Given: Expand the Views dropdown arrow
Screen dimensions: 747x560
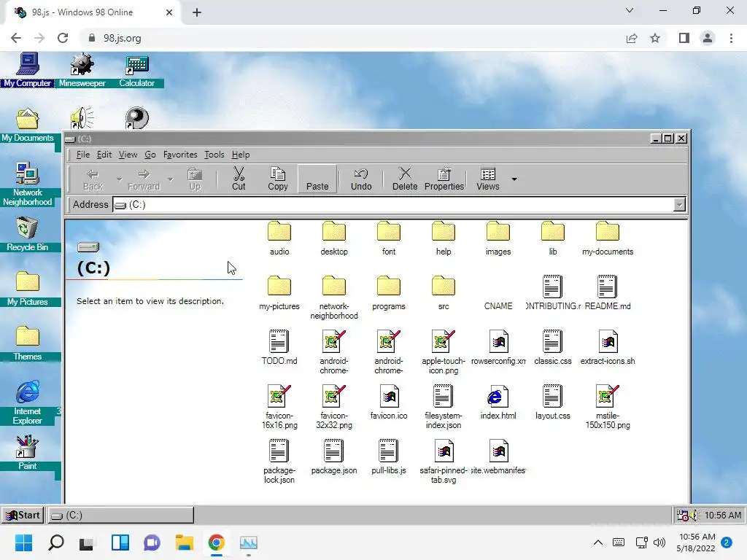Looking at the screenshot, I should (x=514, y=179).
